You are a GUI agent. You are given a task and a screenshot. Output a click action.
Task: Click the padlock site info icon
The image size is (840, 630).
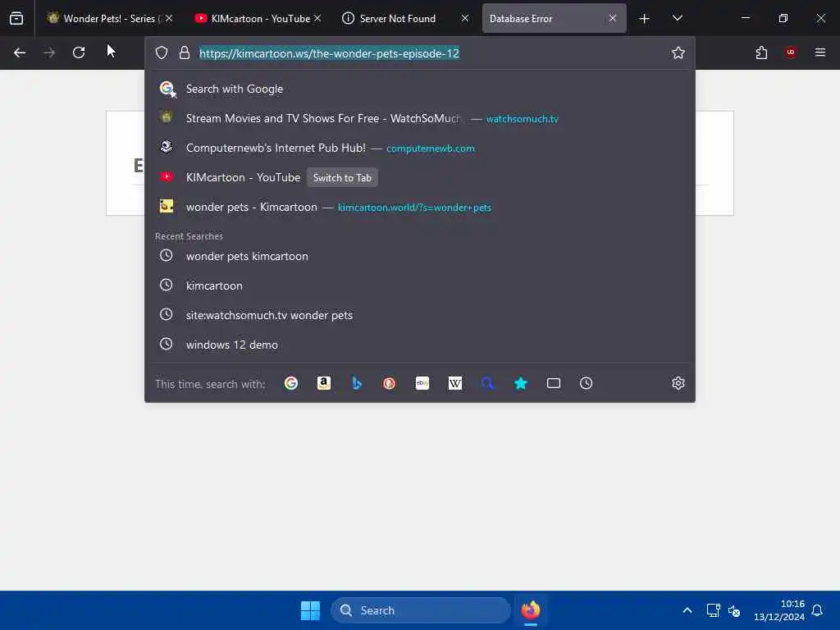click(185, 52)
